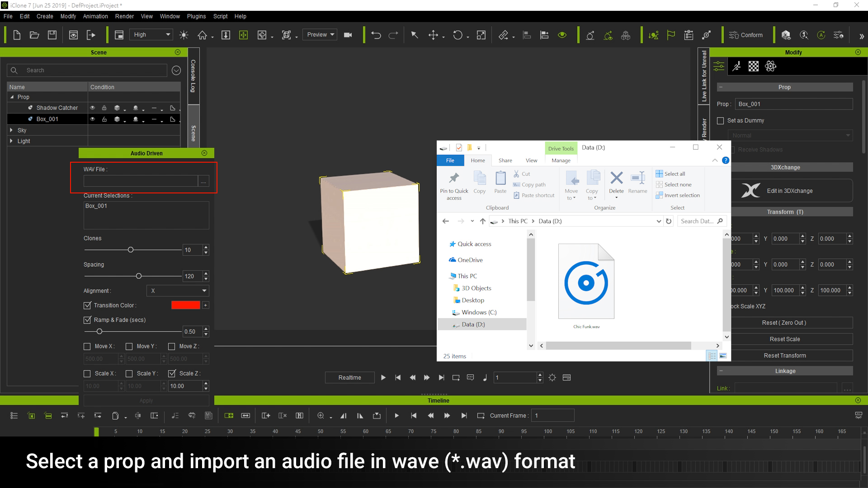Click the Home camera view icon
868x488 pixels.
(x=202, y=35)
